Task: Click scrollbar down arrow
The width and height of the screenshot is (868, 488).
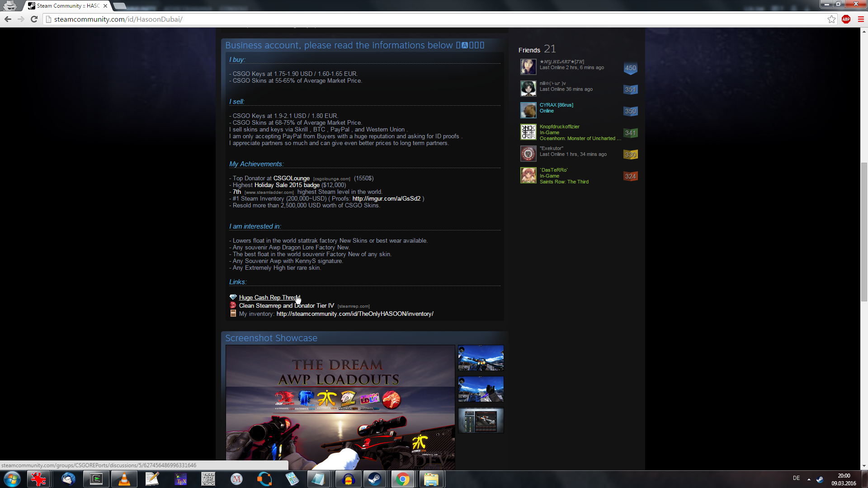Action: tap(864, 466)
